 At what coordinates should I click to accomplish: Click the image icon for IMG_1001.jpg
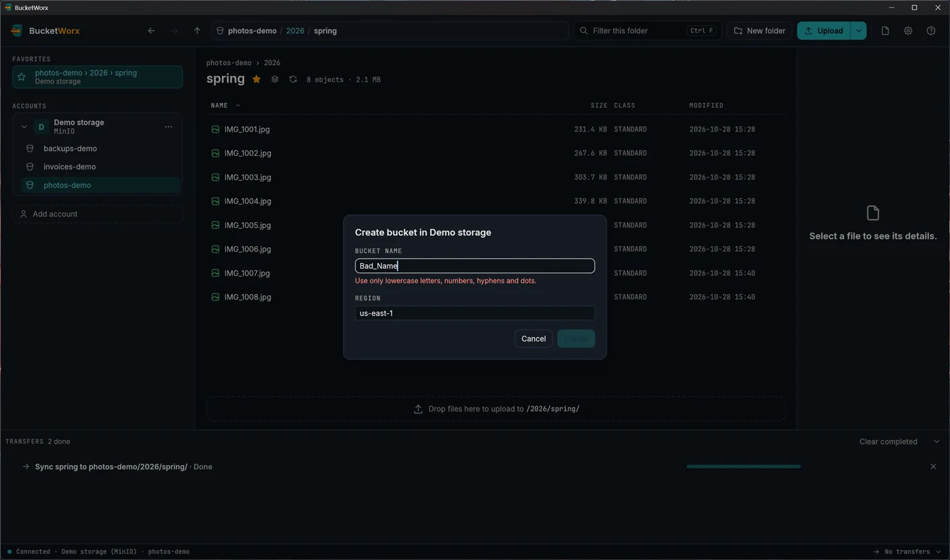click(x=215, y=129)
